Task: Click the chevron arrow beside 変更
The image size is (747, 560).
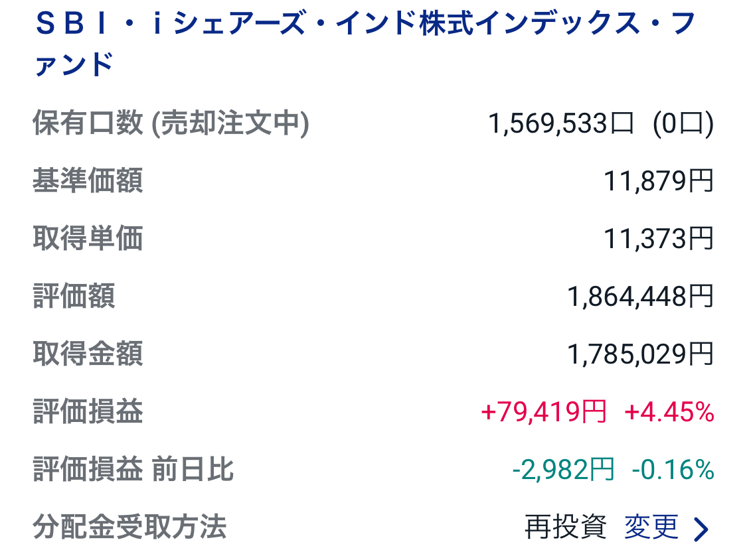Action: [701, 529]
